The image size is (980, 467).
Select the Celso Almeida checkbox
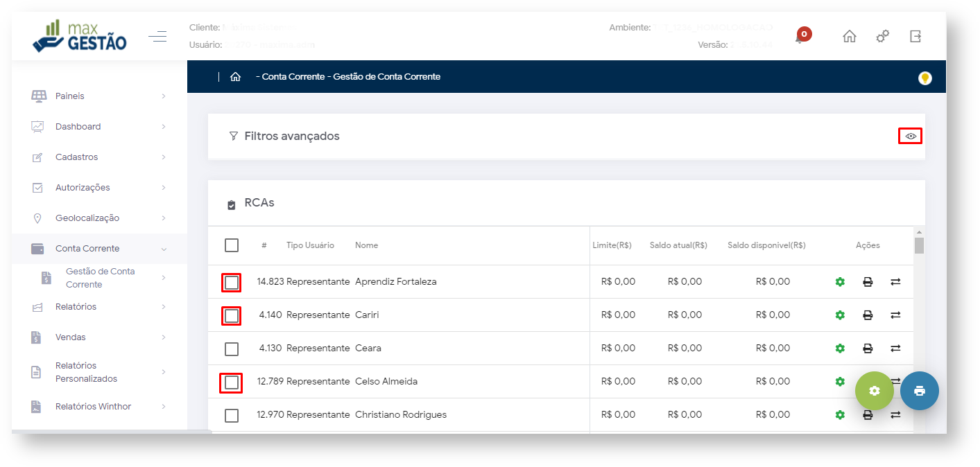(x=232, y=382)
